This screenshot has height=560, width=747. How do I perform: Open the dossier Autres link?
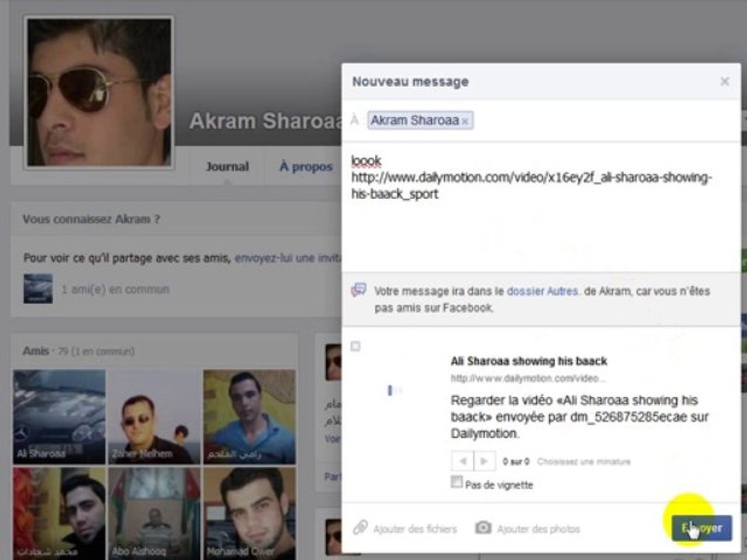tap(542, 291)
